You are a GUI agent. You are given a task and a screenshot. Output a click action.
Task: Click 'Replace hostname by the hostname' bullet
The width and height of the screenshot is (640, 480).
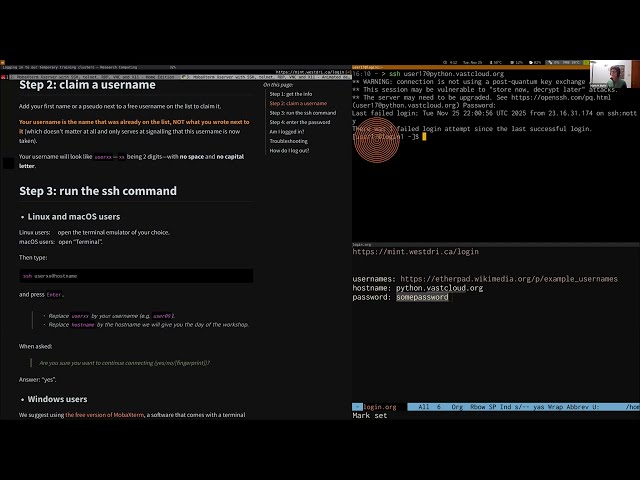pos(149,325)
